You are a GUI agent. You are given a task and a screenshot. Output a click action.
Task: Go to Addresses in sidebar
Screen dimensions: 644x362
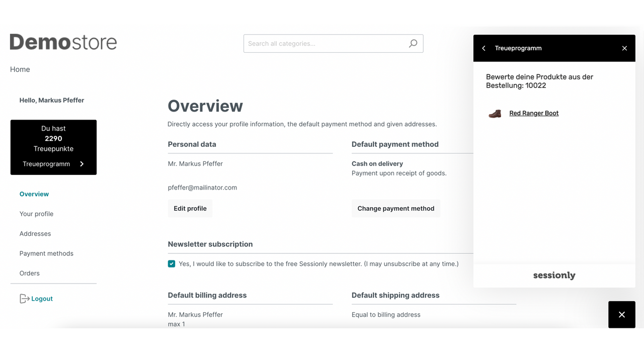coord(35,234)
